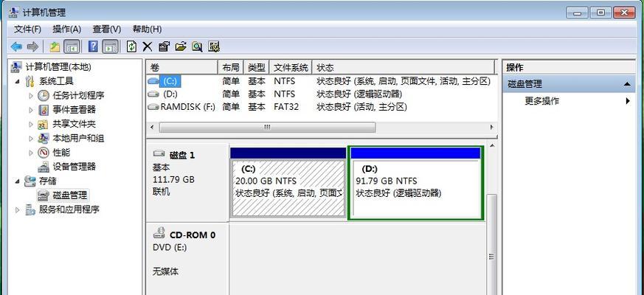This screenshot has height=295, width=644.
Task: Click the volume list right scroll arrow
Action: point(491,127)
